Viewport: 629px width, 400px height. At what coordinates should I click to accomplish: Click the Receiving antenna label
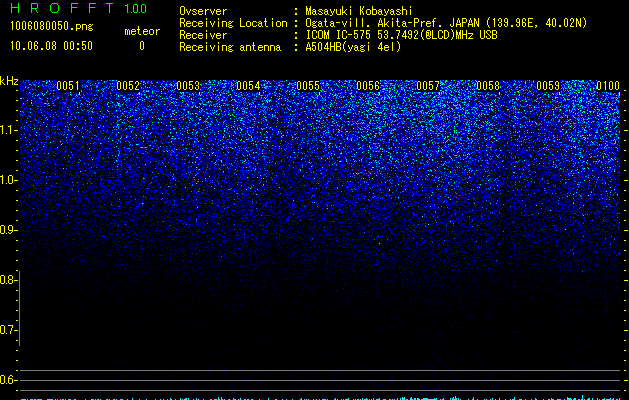pos(230,47)
